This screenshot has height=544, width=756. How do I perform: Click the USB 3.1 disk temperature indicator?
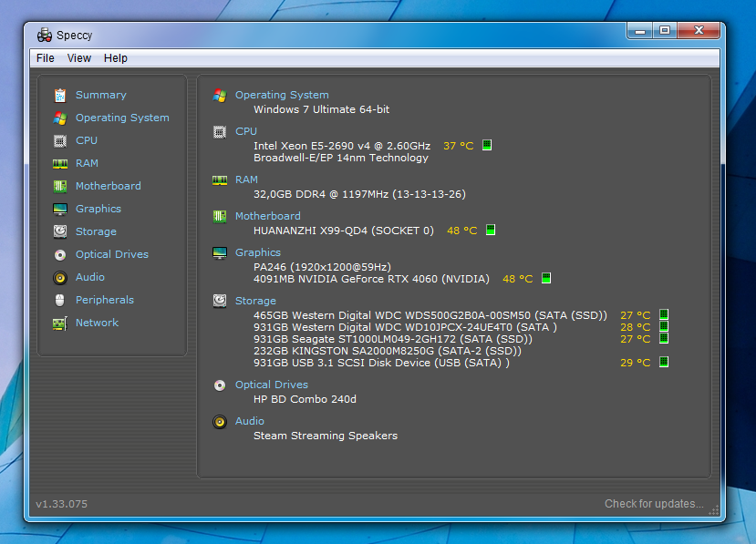664,362
